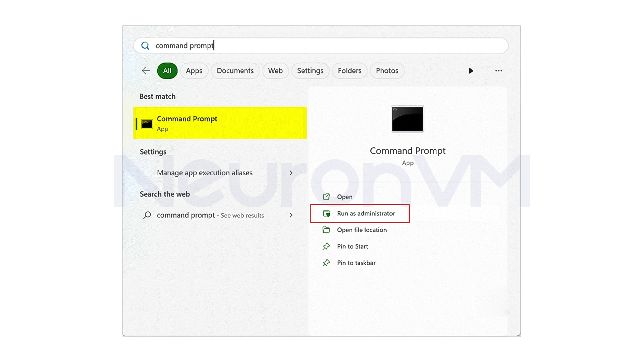Viewport: 644px width, 362px height.
Task: Open Manage app execution aliases setting
Action: tap(205, 173)
